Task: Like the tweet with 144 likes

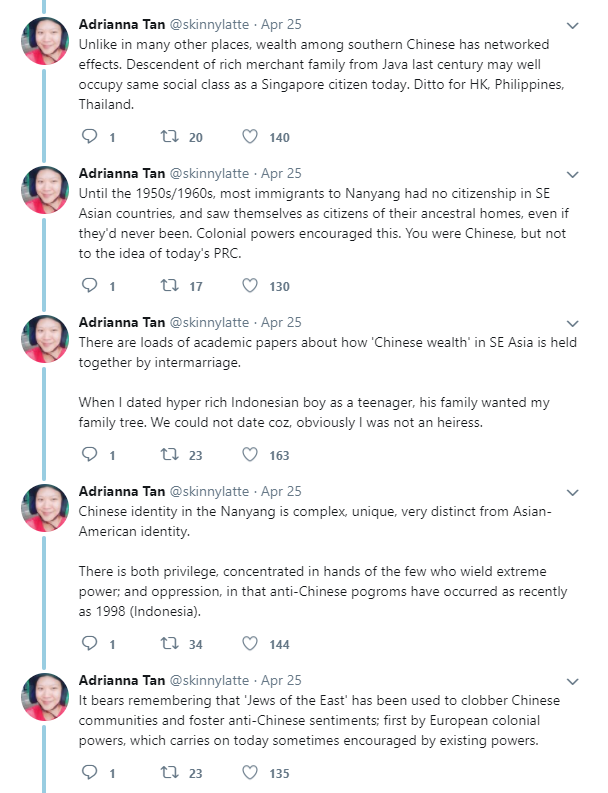Action: [250, 644]
